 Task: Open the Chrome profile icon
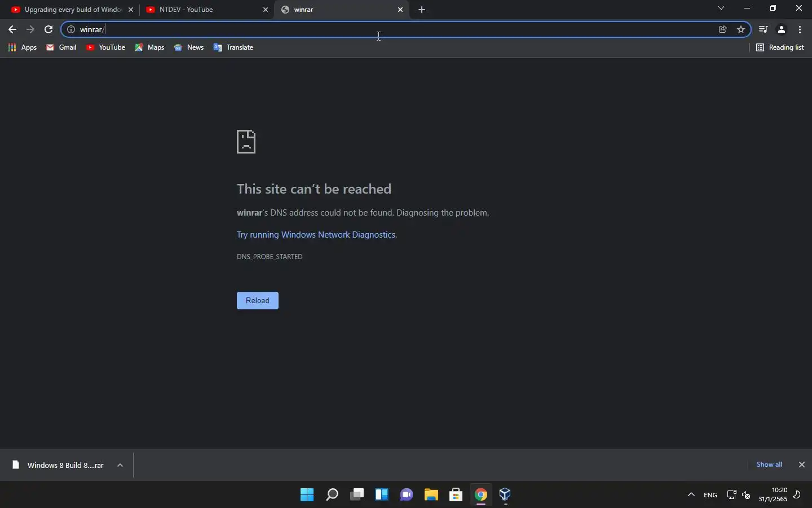pyautogui.click(x=783, y=29)
